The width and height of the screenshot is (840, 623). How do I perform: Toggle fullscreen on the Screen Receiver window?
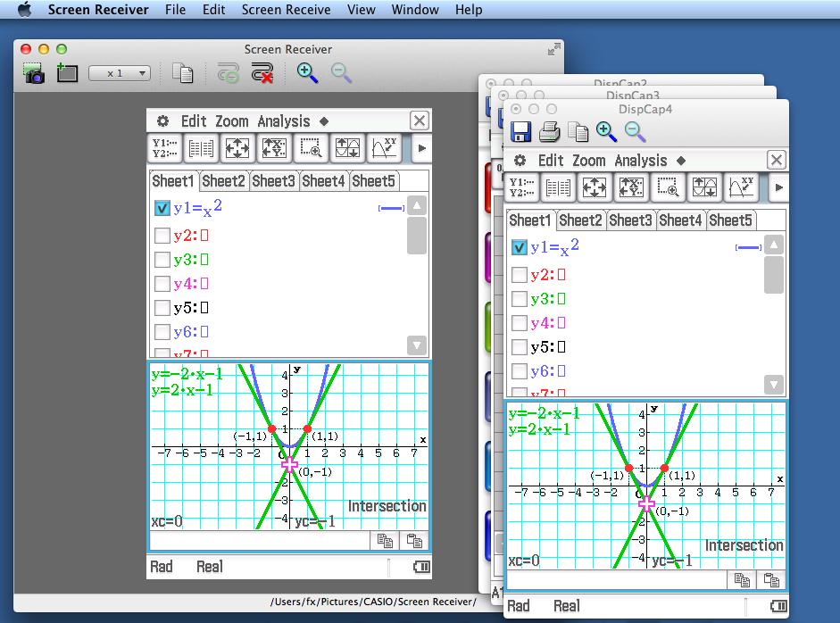[x=554, y=49]
